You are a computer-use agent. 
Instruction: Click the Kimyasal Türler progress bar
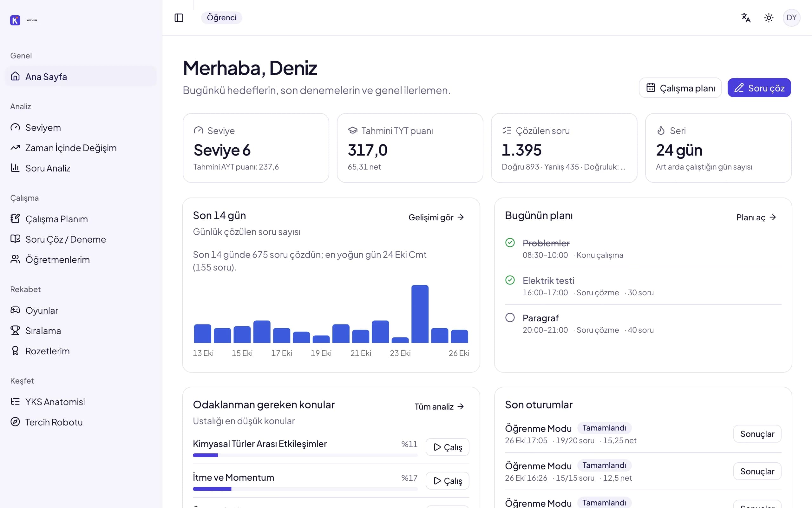pos(305,455)
